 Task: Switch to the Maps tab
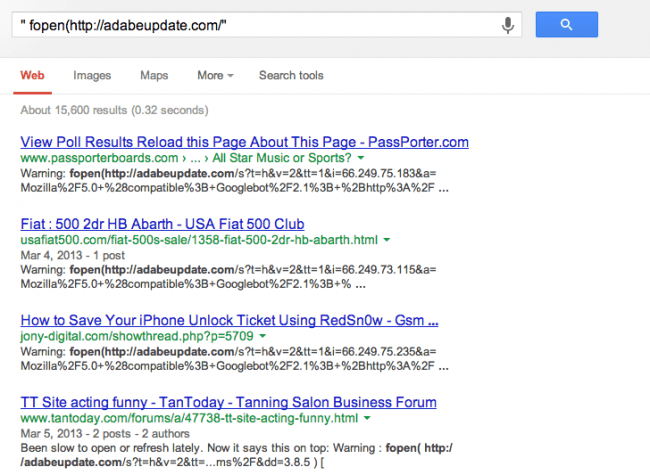tap(154, 75)
